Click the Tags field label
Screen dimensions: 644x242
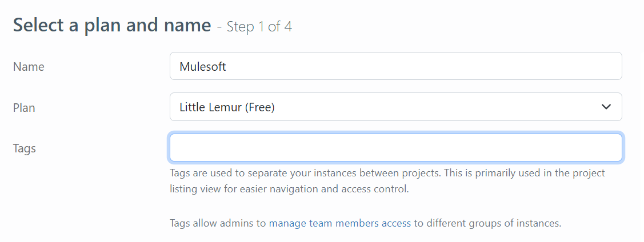tap(25, 148)
